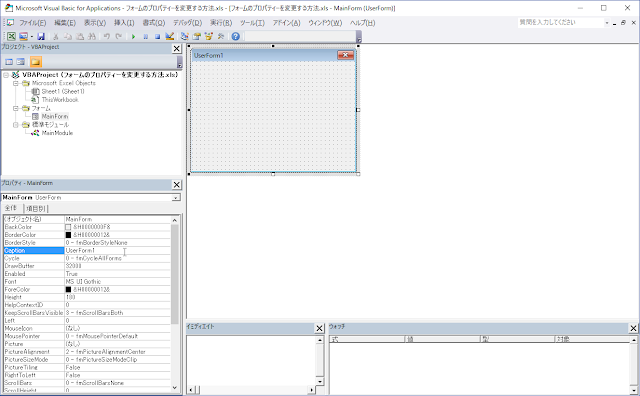The height and width of the screenshot is (396, 640).
Task: Open the ファイル(F) menu
Action: [x=33, y=23]
